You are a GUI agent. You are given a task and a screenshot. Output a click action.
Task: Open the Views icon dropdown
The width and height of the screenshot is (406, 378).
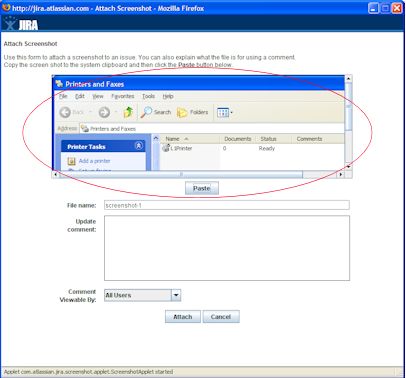click(225, 112)
